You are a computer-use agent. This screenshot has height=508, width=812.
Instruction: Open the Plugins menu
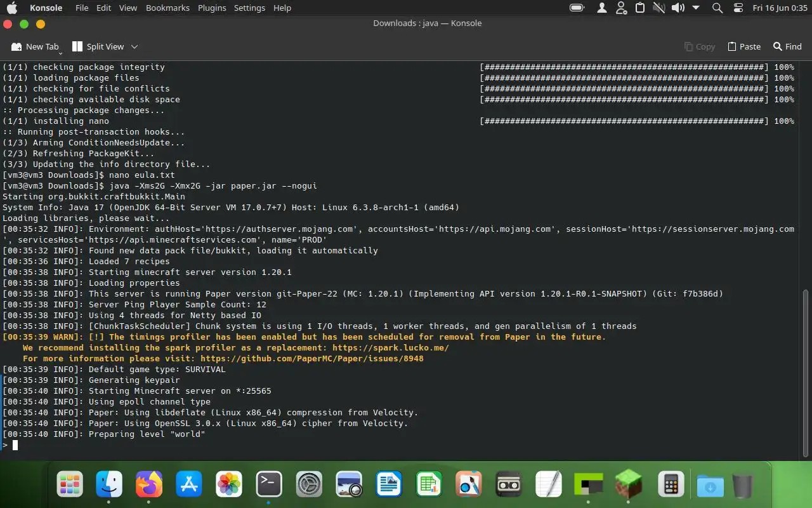(x=212, y=8)
